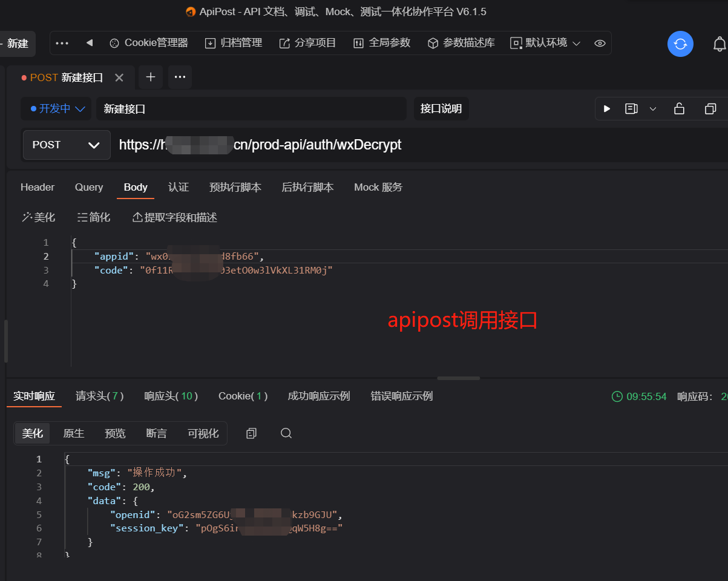
Task: Add a new tab with plus icon
Action: (151, 77)
